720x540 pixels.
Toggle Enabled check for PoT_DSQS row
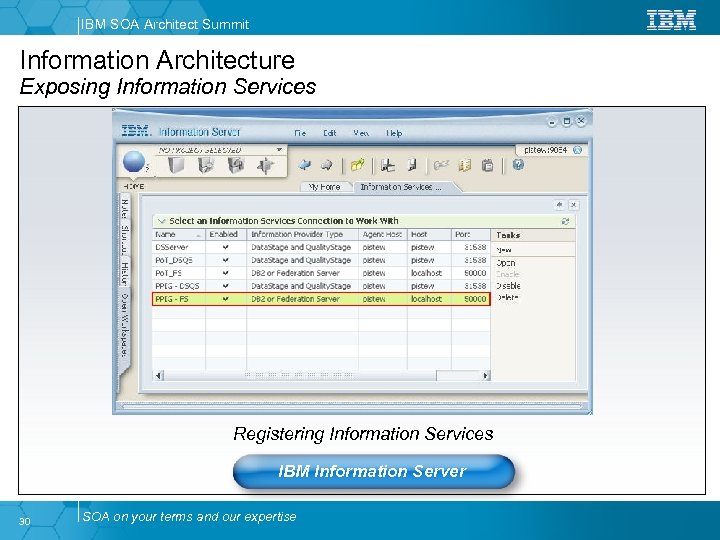tap(225, 260)
